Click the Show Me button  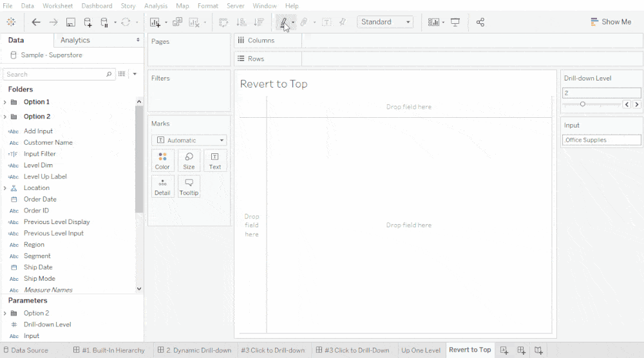click(x=611, y=22)
